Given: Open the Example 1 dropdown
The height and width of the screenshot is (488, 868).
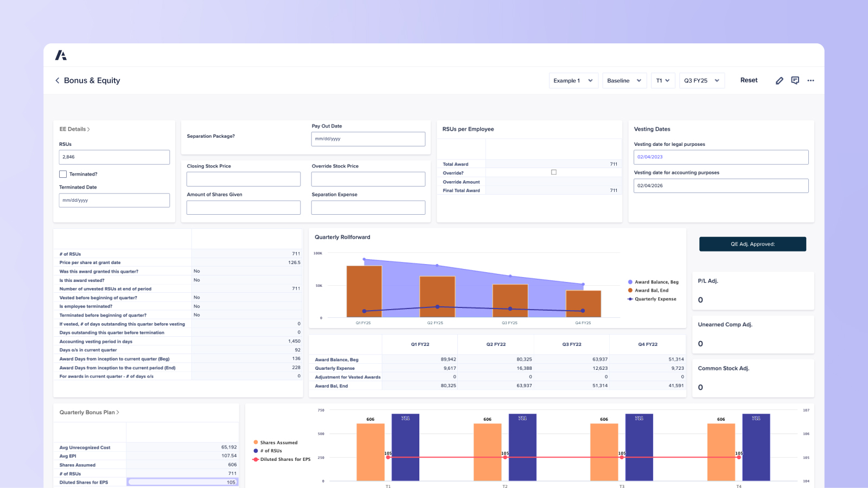Looking at the screenshot, I should (573, 80).
